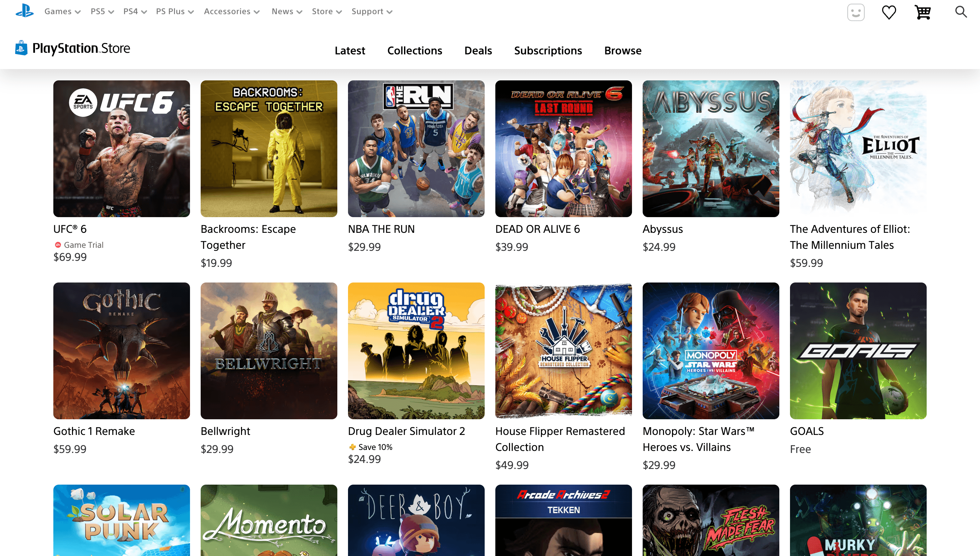Expand the Games dropdown menu

point(62,11)
